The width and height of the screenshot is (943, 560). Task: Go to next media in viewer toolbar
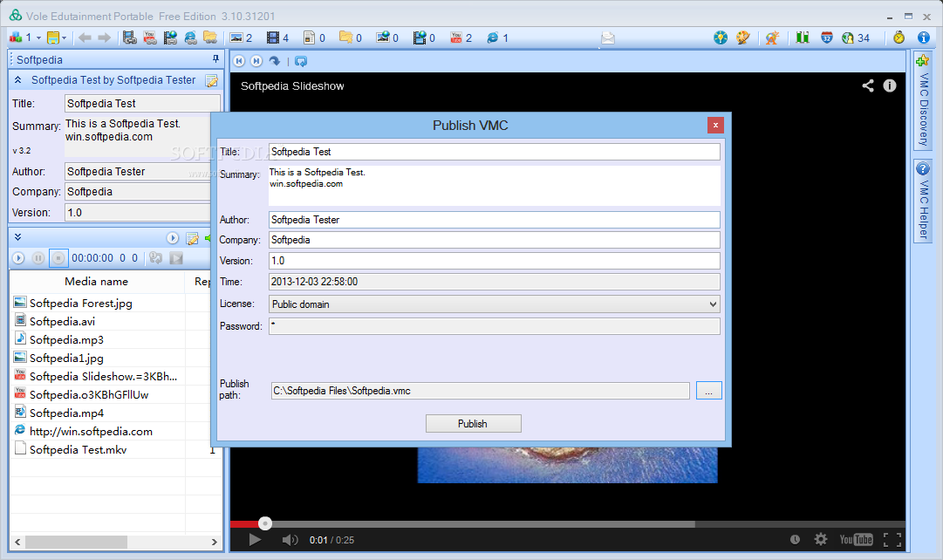[x=256, y=61]
